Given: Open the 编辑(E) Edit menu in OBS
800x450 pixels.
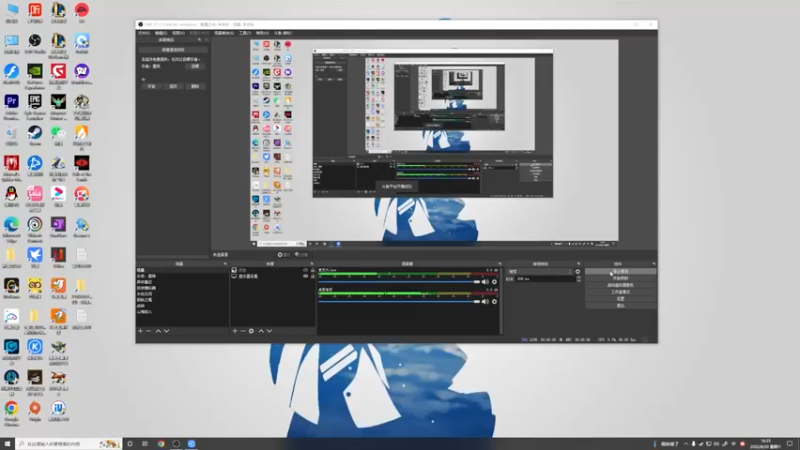Looking at the screenshot, I should [161, 33].
